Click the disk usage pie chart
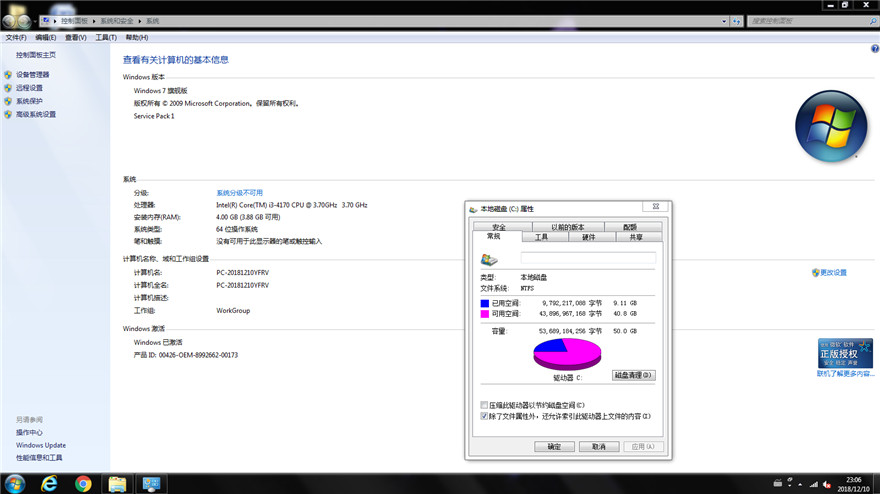This screenshot has height=494, width=880. [567, 354]
